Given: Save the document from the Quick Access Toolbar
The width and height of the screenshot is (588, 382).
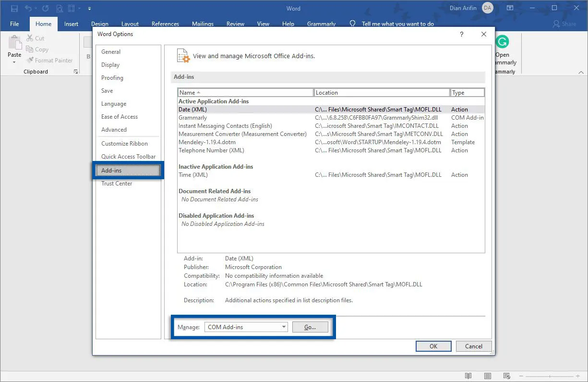Looking at the screenshot, I should [x=14, y=8].
